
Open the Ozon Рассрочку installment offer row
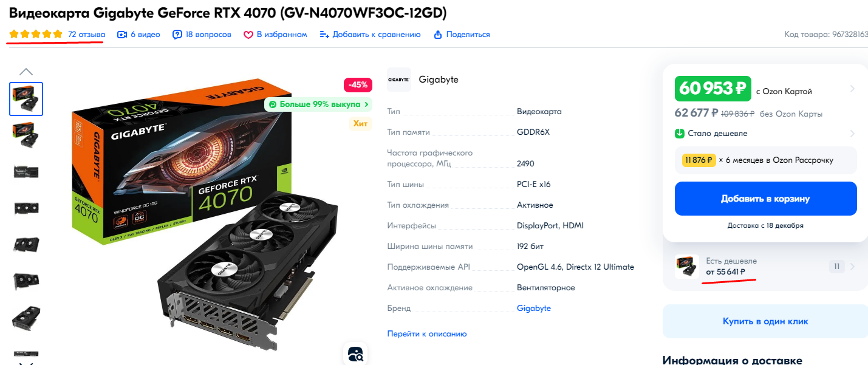[765, 160]
